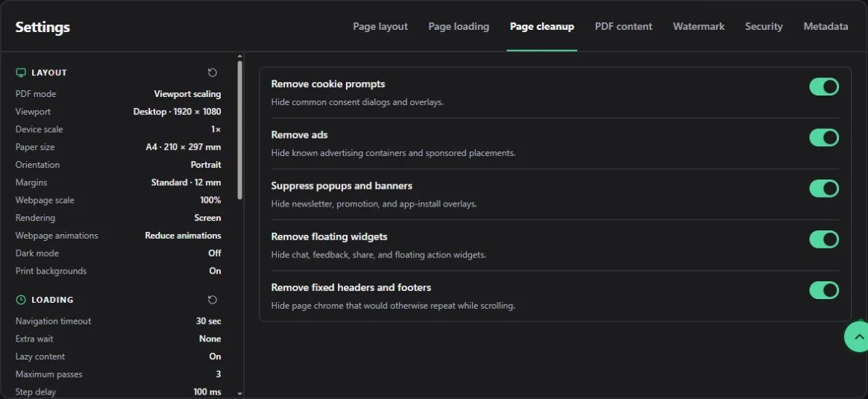Click the Webpage animations value Reduce animations
The width and height of the screenshot is (868, 399).
pyautogui.click(x=183, y=236)
